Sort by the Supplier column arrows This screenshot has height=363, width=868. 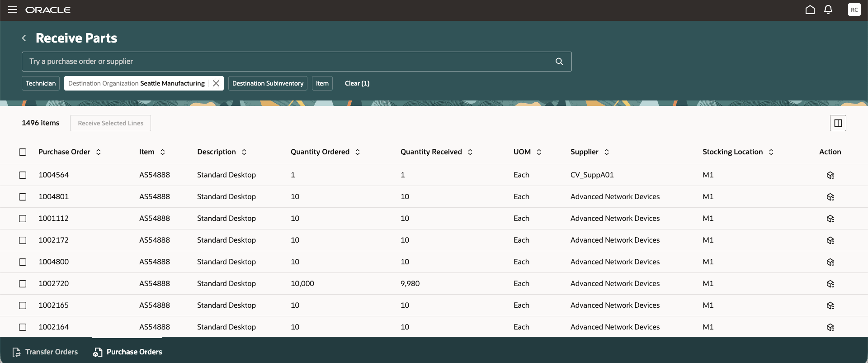pyautogui.click(x=607, y=152)
